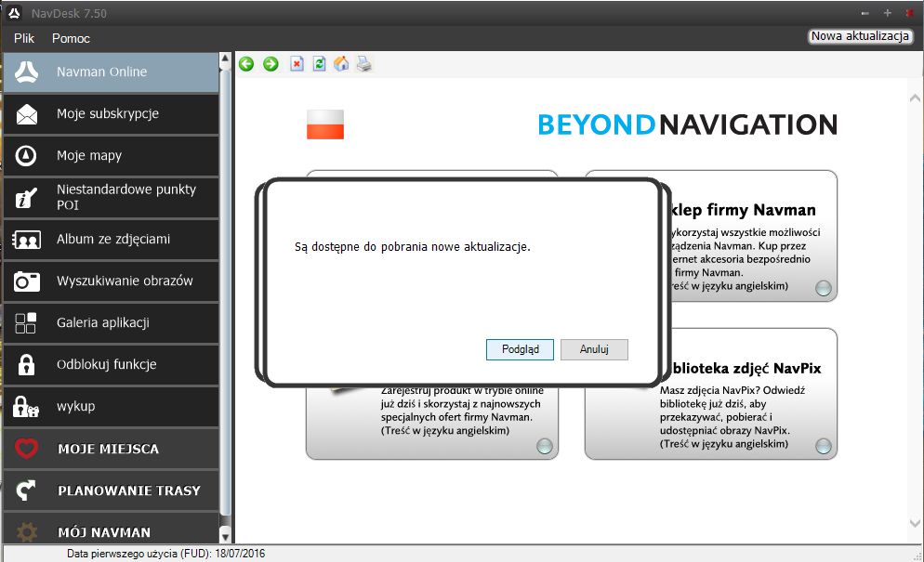Click the sidebar scroll down arrow
Image resolution: width=924 pixels, height=562 pixels.
point(225,536)
